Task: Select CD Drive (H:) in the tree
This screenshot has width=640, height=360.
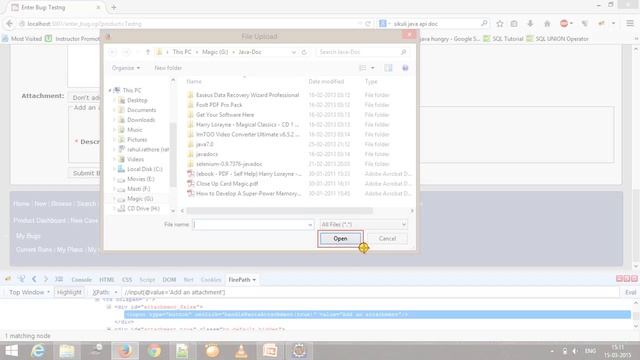Action: tap(143, 209)
